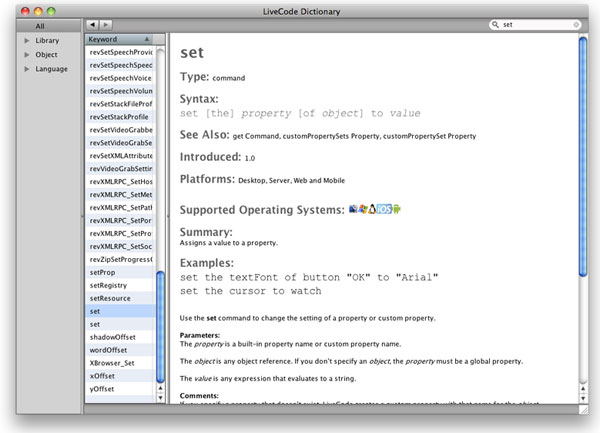Expand the Object category
The width and height of the screenshot is (600, 433).
click(27, 55)
